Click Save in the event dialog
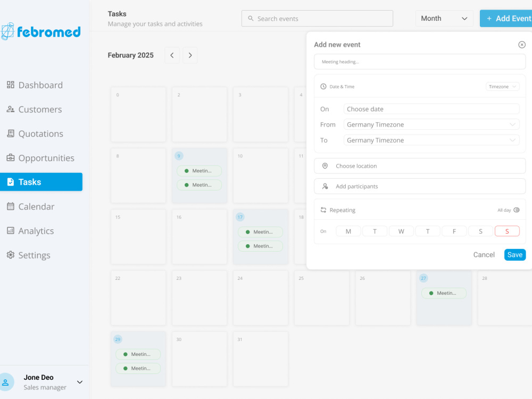This screenshot has height=399, width=532. pos(514,255)
